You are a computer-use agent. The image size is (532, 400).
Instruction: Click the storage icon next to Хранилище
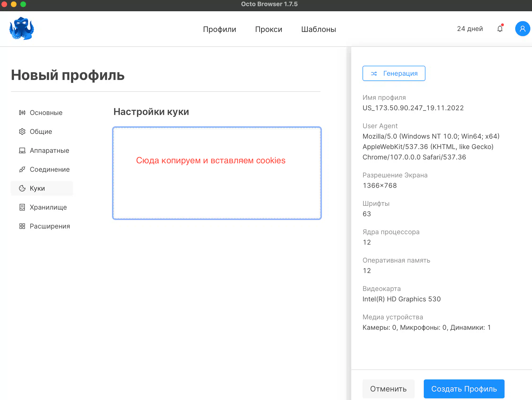[22, 207]
